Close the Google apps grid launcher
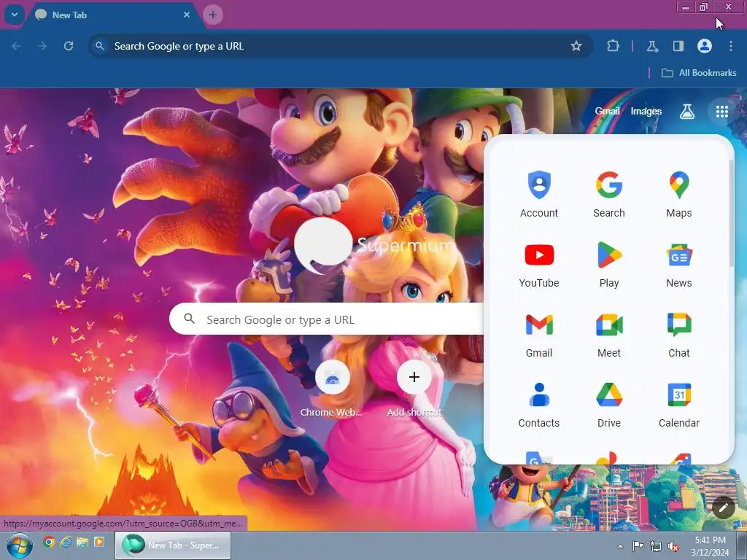Viewport: 747px width, 560px height. coord(721,112)
